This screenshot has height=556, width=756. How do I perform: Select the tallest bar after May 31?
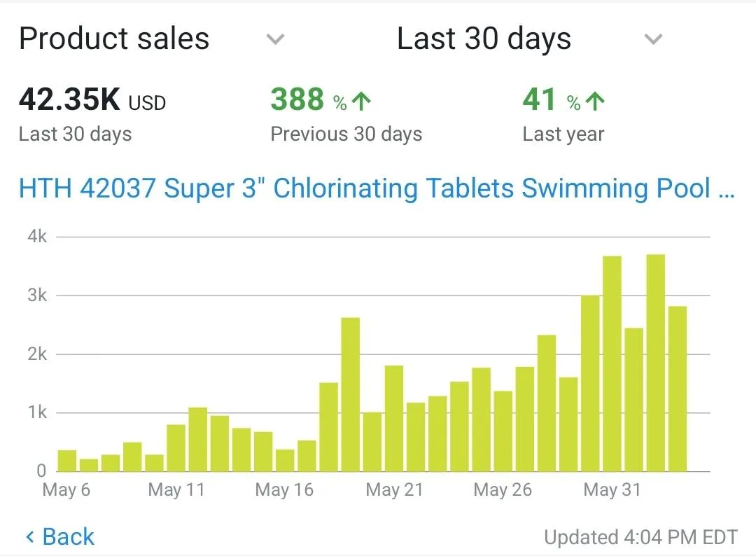pos(656,363)
